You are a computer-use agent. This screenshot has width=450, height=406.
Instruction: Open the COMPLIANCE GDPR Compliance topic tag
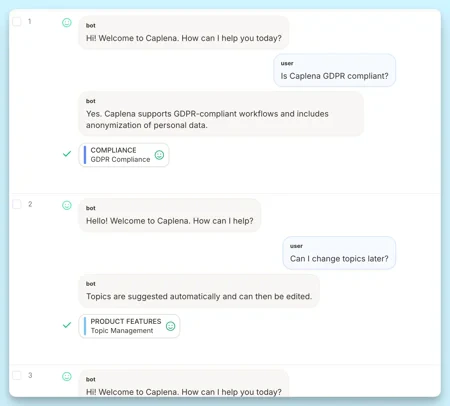click(124, 155)
